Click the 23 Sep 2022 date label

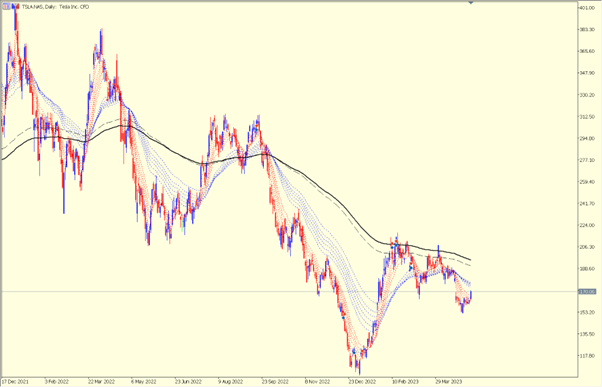click(x=275, y=382)
